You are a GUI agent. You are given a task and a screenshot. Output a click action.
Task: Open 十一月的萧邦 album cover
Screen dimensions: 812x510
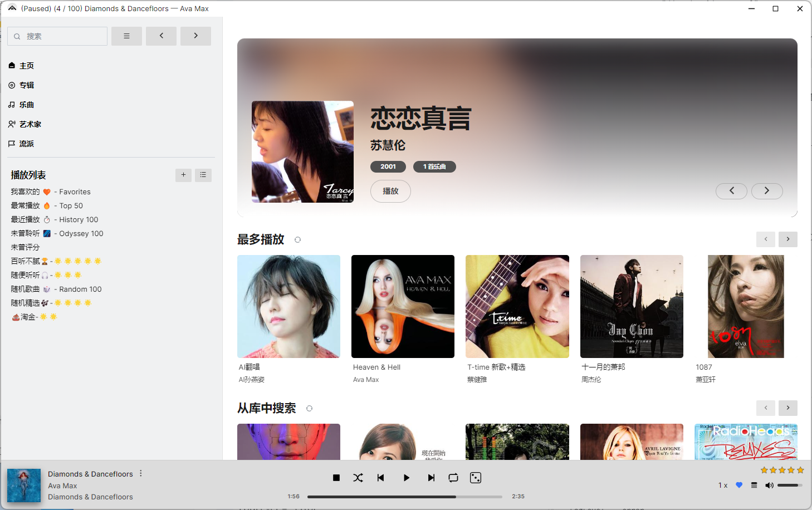pyautogui.click(x=632, y=306)
